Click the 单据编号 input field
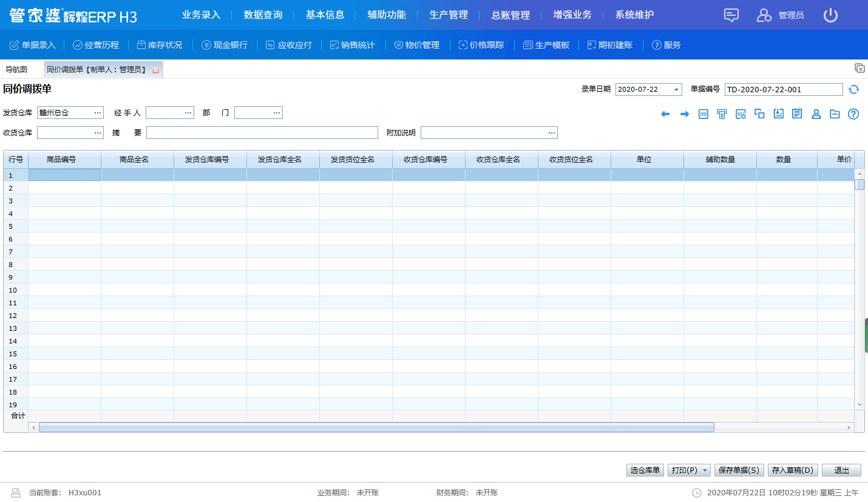This screenshot has height=502, width=868. pos(784,90)
